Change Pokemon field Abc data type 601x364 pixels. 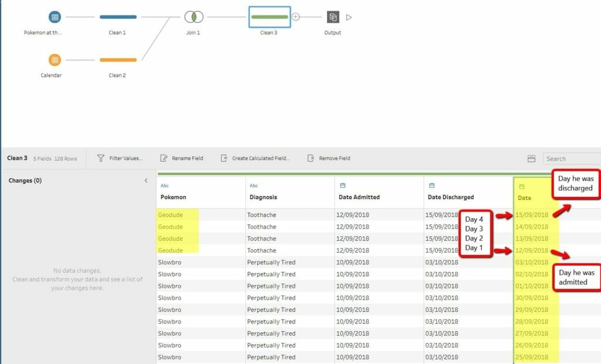(165, 186)
